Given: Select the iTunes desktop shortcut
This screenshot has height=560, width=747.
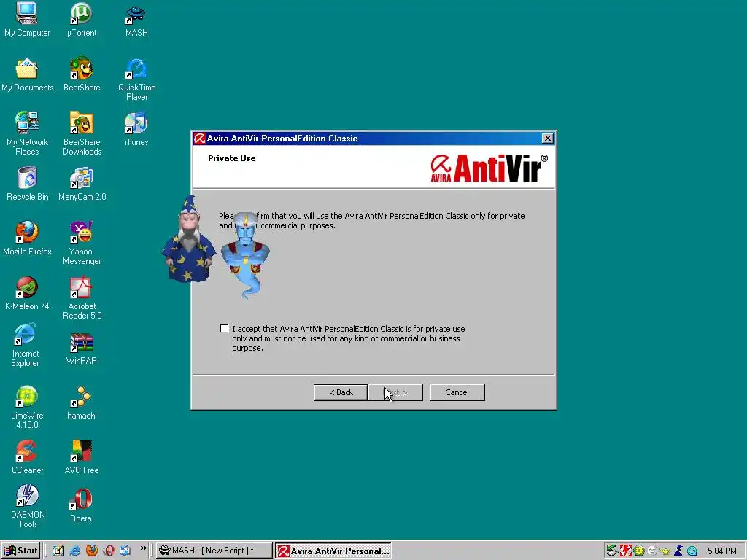Looking at the screenshot, I should [136, 128].
